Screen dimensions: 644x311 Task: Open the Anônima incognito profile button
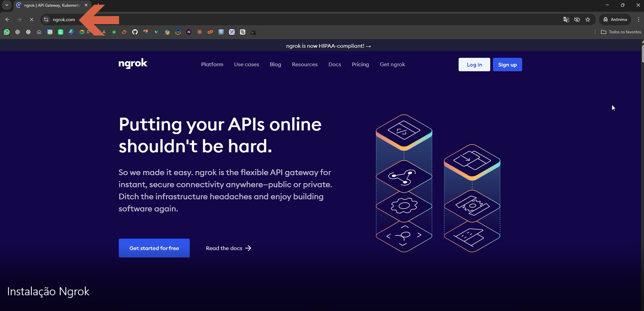click(615, 19)
